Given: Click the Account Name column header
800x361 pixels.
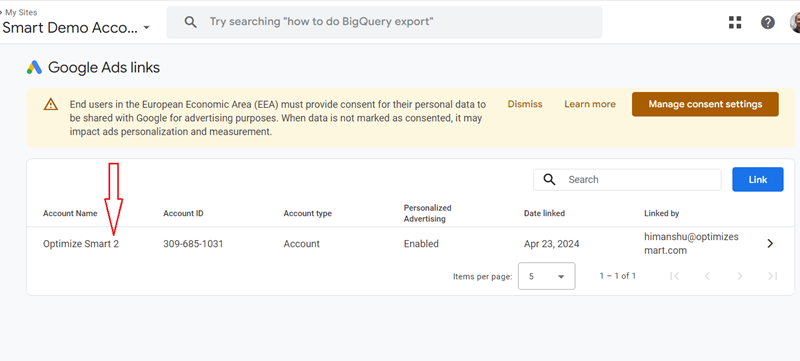Looking at the screenshot, I should 70,213.
